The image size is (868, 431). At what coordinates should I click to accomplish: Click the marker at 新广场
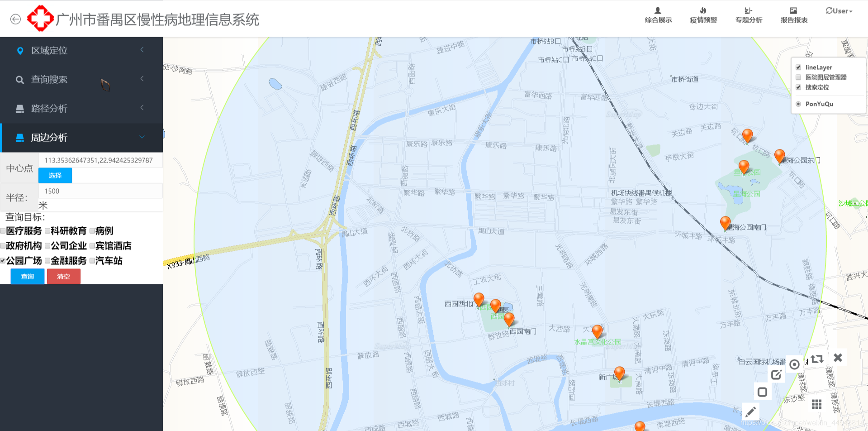(619, 374)
